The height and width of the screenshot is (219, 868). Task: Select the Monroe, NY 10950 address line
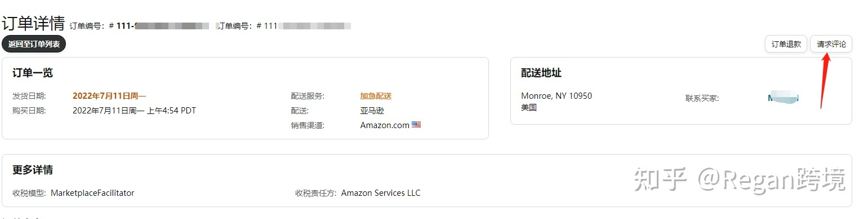click(557, 96)
